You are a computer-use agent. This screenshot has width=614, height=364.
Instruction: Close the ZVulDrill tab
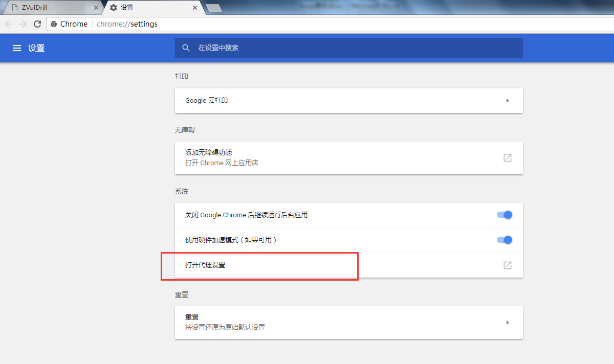pyautogui.click(x=96, y=8)
